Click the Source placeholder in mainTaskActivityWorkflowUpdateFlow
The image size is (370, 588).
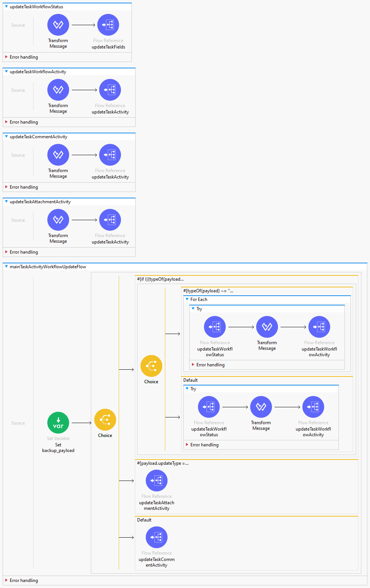(x=18, y=423)
